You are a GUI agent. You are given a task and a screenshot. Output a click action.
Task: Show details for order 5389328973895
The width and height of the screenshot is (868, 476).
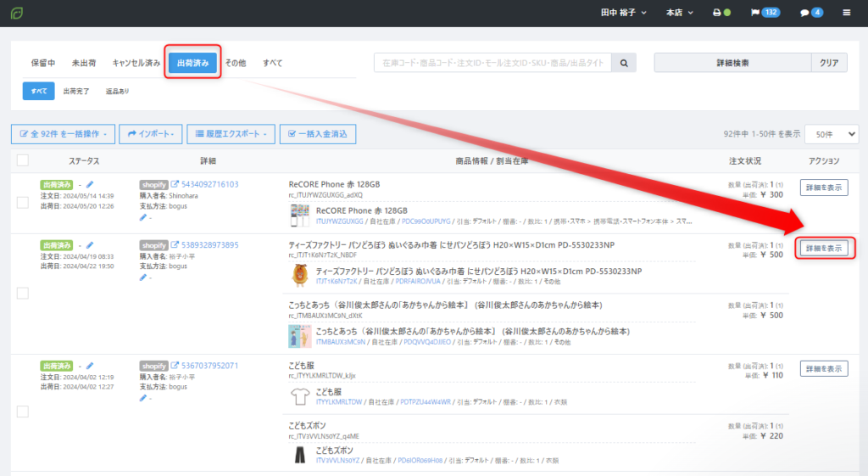824,249
